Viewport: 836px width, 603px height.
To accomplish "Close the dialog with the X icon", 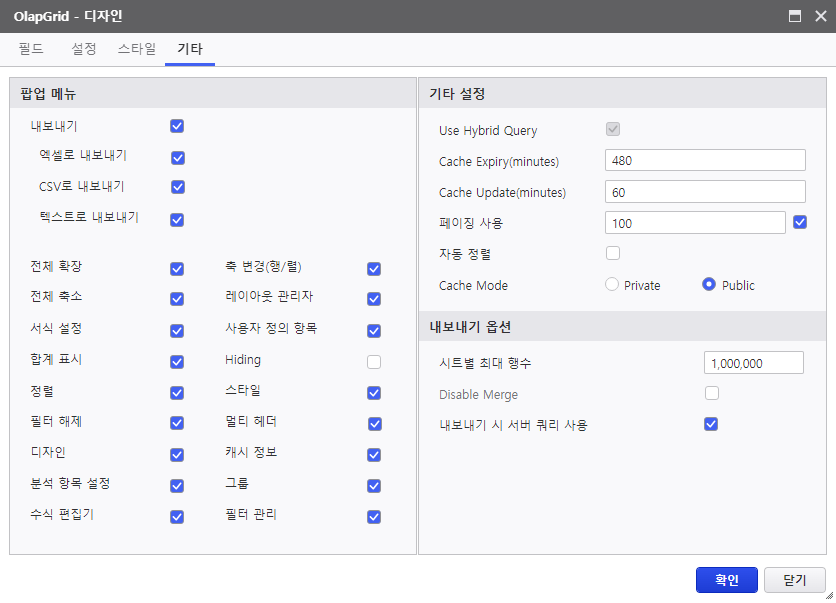I will click(821, 16).
